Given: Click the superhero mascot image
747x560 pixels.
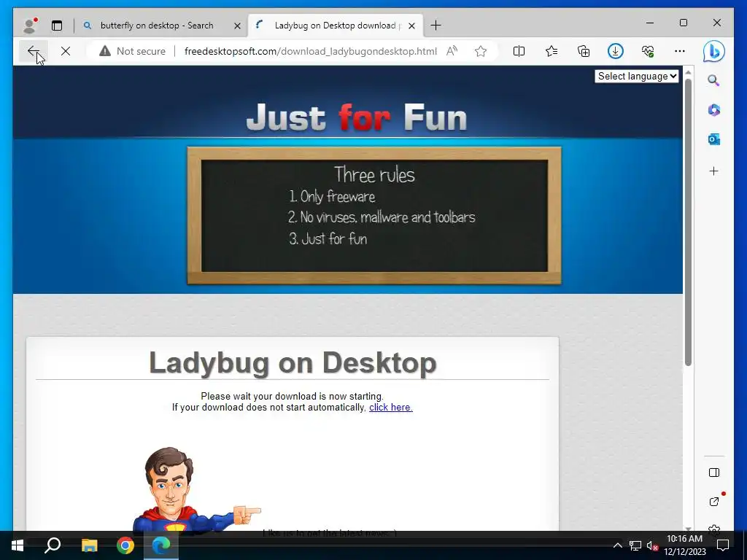Looking at the screenshot, I should 196,489.
